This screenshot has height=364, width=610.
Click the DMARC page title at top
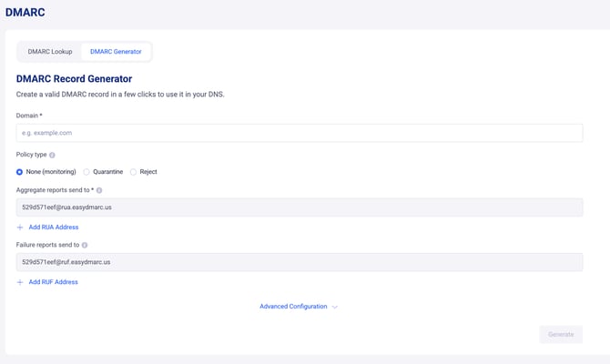point(25,13)
